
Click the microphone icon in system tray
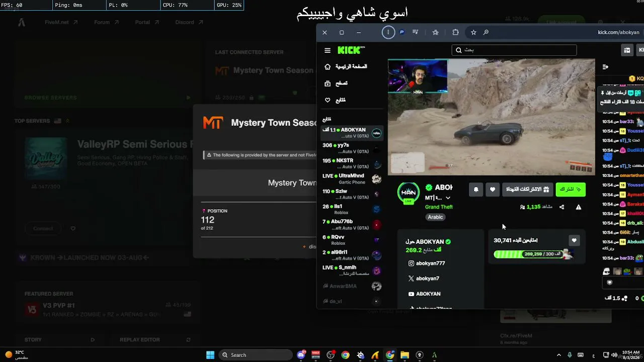pos(570,355)
